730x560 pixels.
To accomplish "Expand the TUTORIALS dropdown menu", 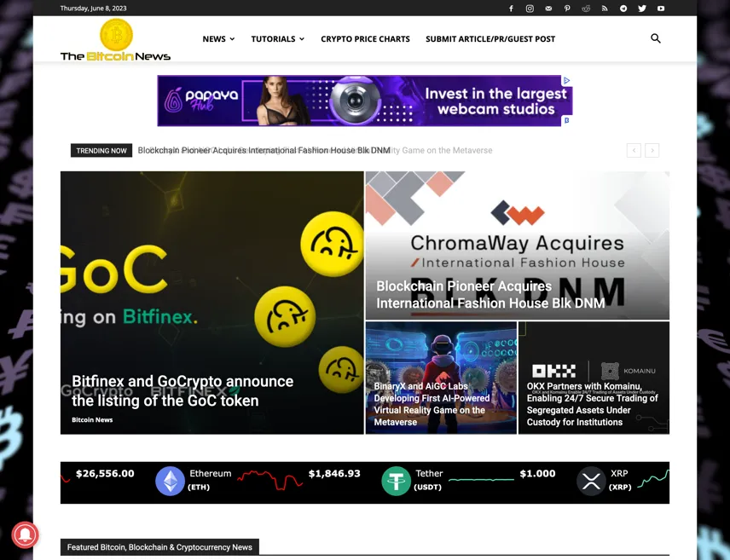I will click(278, 39).
